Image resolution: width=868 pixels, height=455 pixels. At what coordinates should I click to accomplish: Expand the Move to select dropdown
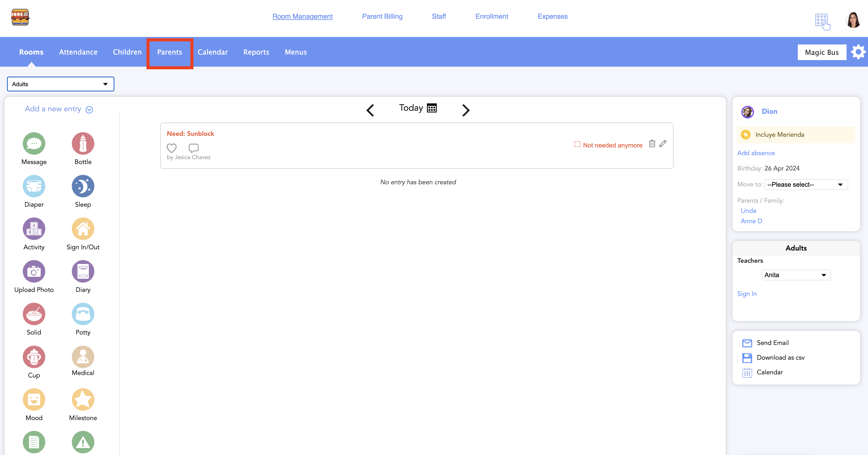tap(806, 184)
